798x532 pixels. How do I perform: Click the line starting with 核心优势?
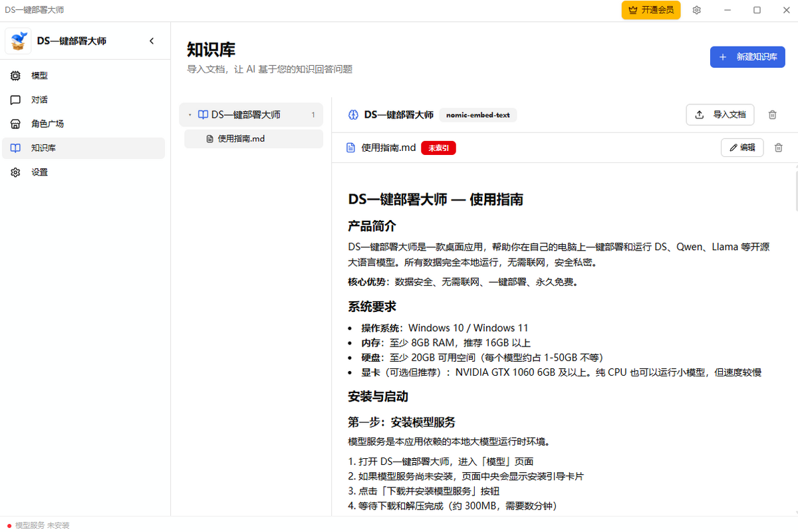464,282
